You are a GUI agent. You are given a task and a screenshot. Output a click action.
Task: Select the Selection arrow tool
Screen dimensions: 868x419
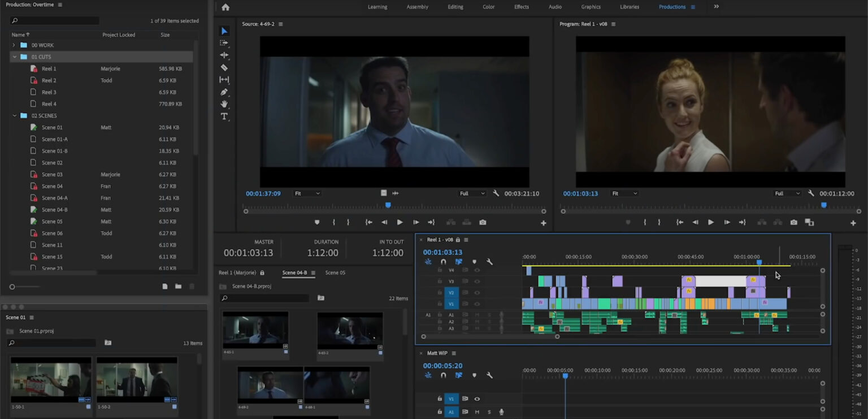pyautogui.click(x=224, y=31)
